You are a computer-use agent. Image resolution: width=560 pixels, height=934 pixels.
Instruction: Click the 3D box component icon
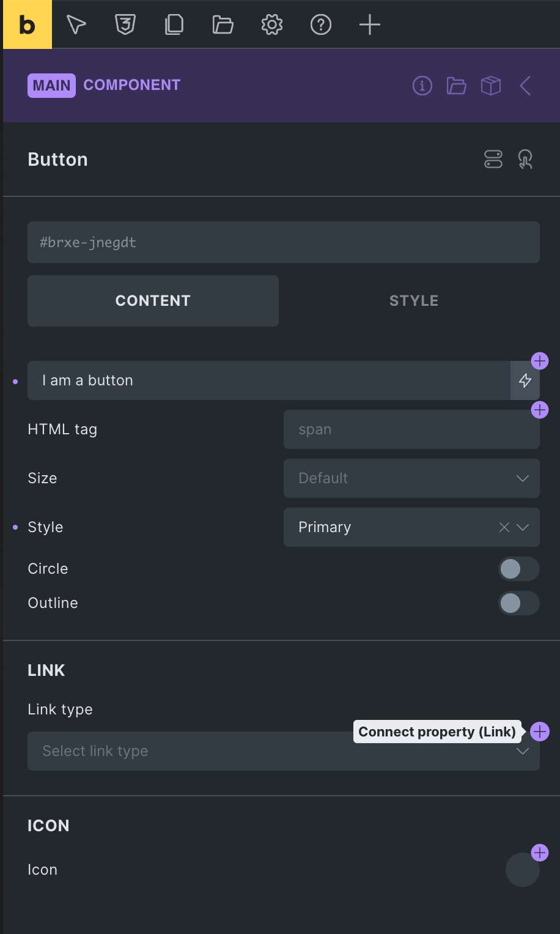(491, 86)
